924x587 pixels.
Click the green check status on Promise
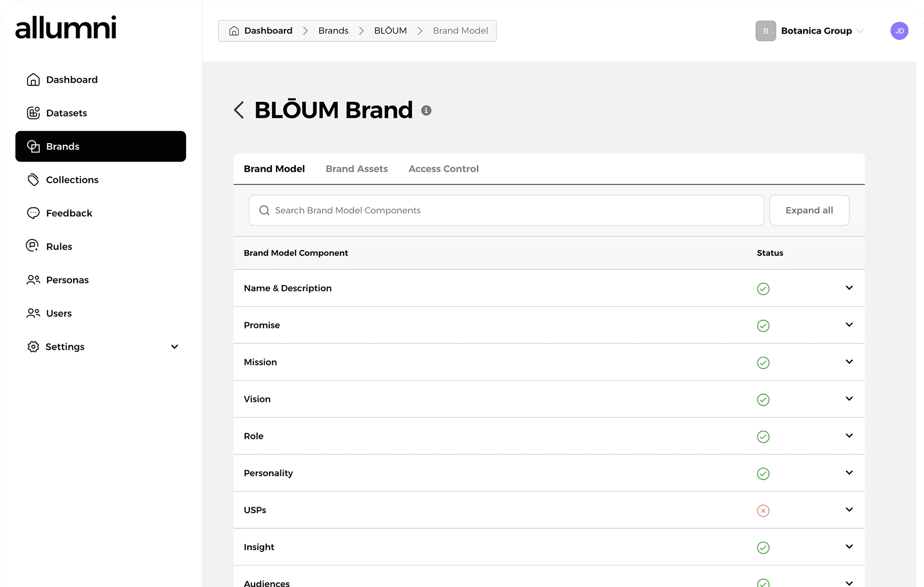point(763,325)
